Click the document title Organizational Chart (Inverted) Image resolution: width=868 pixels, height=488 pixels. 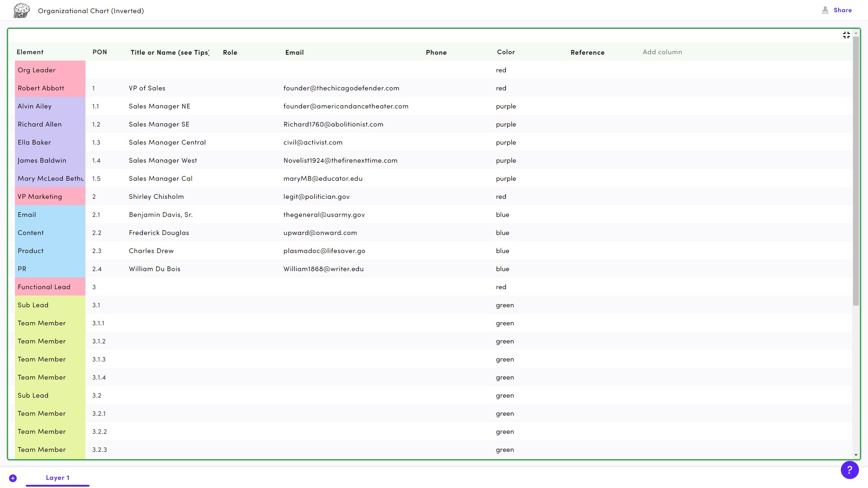[91, 10]
